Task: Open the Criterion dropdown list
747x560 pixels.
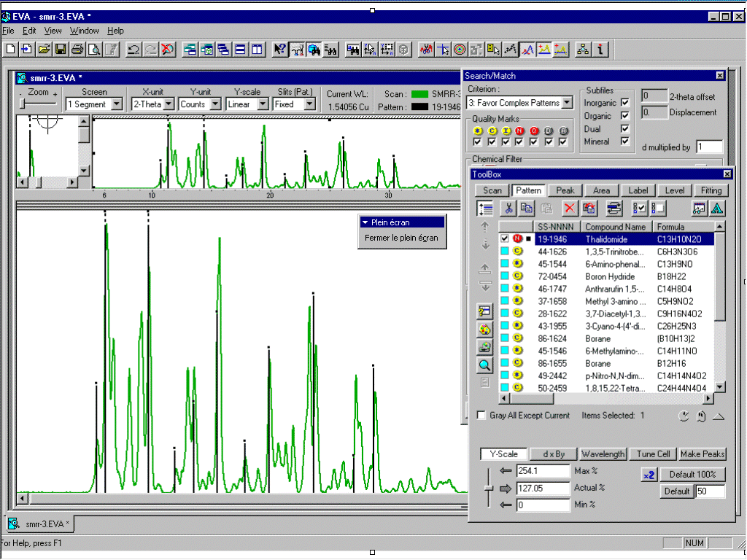Action: (x=567, y=103)
